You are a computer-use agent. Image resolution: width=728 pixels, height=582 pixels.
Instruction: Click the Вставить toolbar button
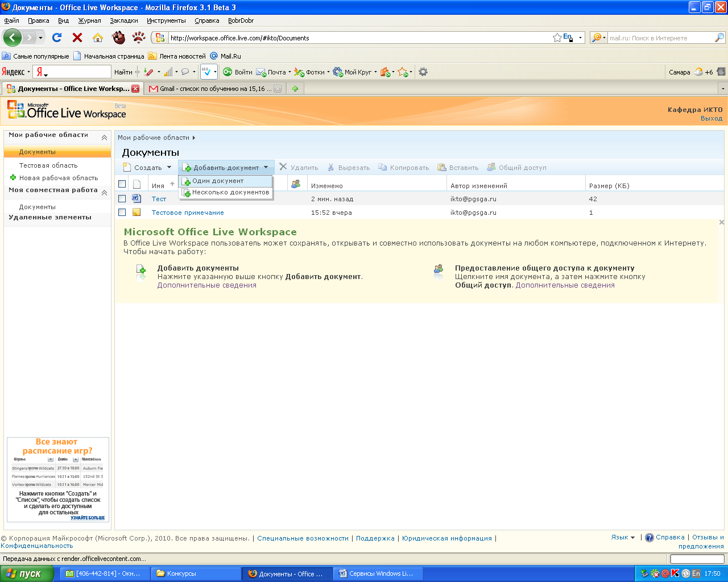click(458, 168)
